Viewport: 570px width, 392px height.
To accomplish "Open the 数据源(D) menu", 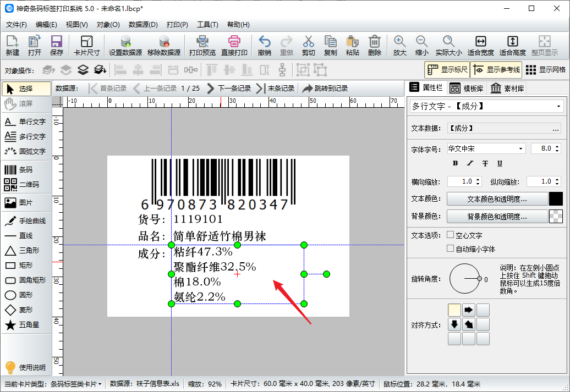I will [x=143, y=25].
